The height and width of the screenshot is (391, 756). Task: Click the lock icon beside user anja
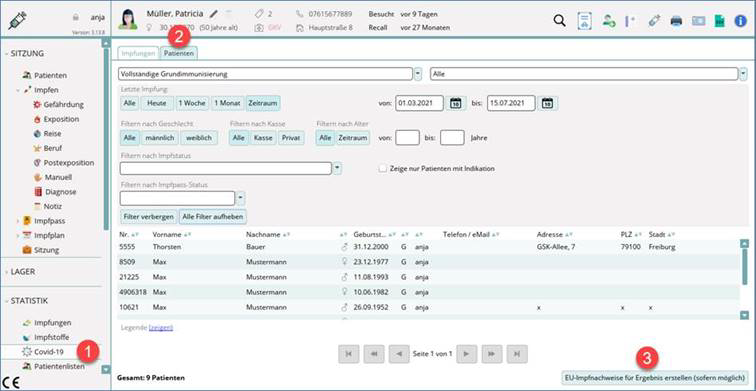click(76, 17)
